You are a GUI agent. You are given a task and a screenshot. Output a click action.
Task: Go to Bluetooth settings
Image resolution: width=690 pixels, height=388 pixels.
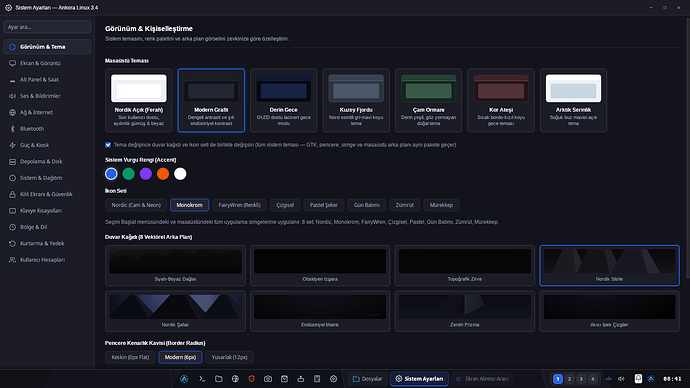(47, 128)
